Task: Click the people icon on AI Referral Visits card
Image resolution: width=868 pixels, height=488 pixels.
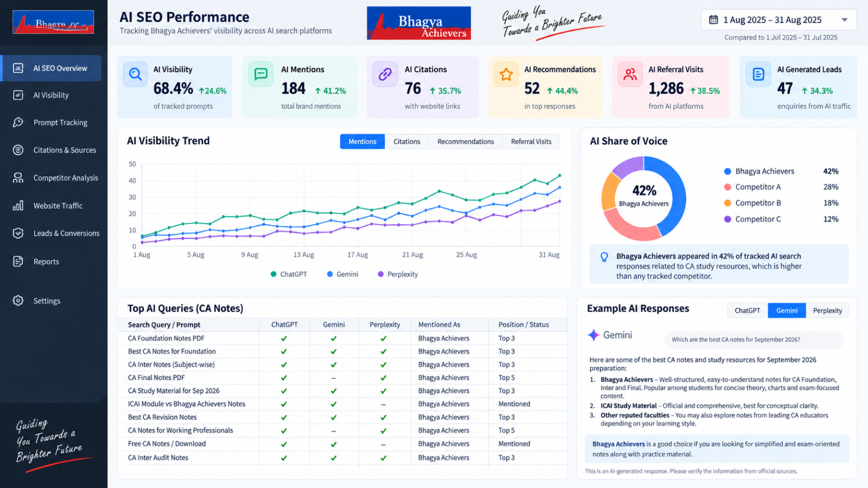Action: tap(630, 74)
